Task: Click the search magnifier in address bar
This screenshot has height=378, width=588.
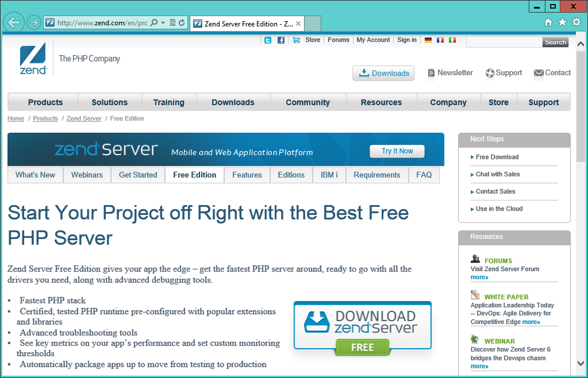Action: point(153,23)
